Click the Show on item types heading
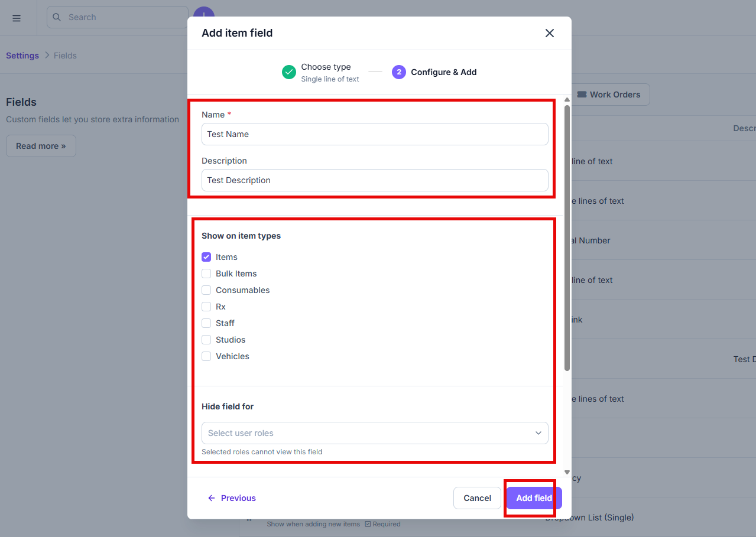756x537 pixels. click(241, 236)
